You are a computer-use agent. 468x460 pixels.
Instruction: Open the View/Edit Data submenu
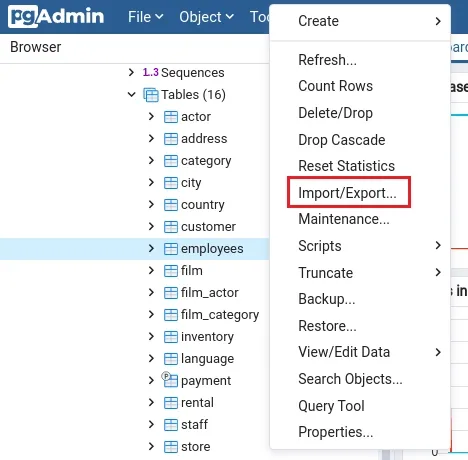360,352
